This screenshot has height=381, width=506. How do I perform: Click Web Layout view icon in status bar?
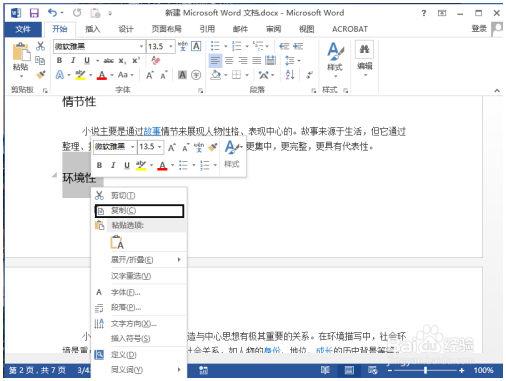(x=373, y=370)
